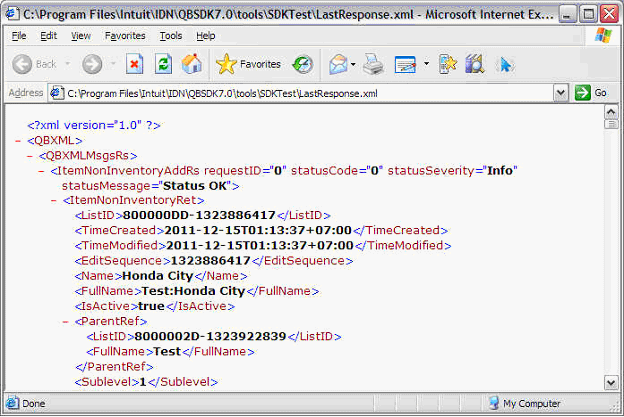
Task: Open the Forward button history dropdown arrow
Action: tap(113, 64)
